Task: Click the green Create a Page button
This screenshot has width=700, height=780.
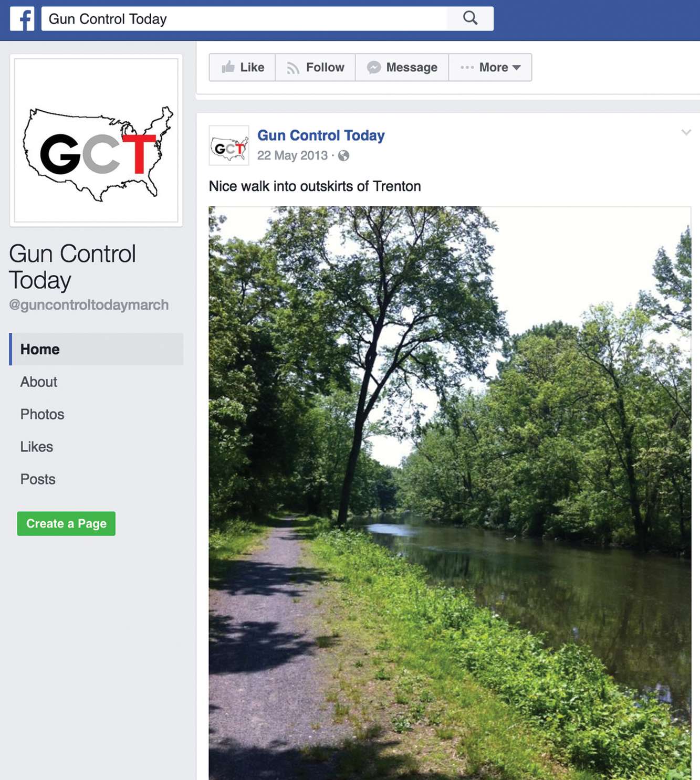Action: [66, 523]
